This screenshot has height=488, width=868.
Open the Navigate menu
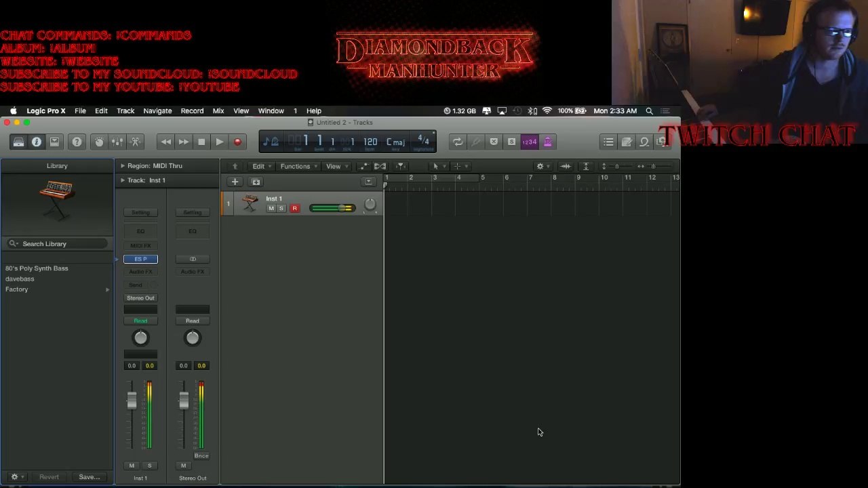pyautogui.click(x=157, y=110)
